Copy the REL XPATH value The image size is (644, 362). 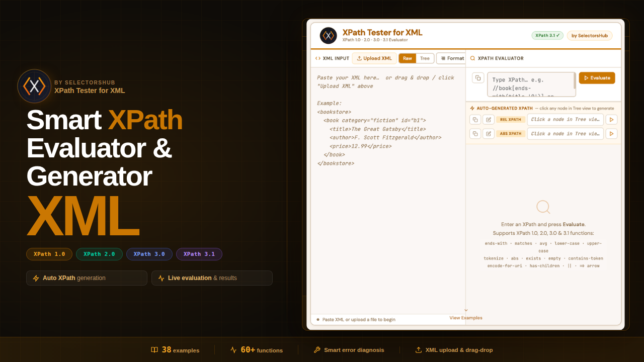(x=475, y=120)
